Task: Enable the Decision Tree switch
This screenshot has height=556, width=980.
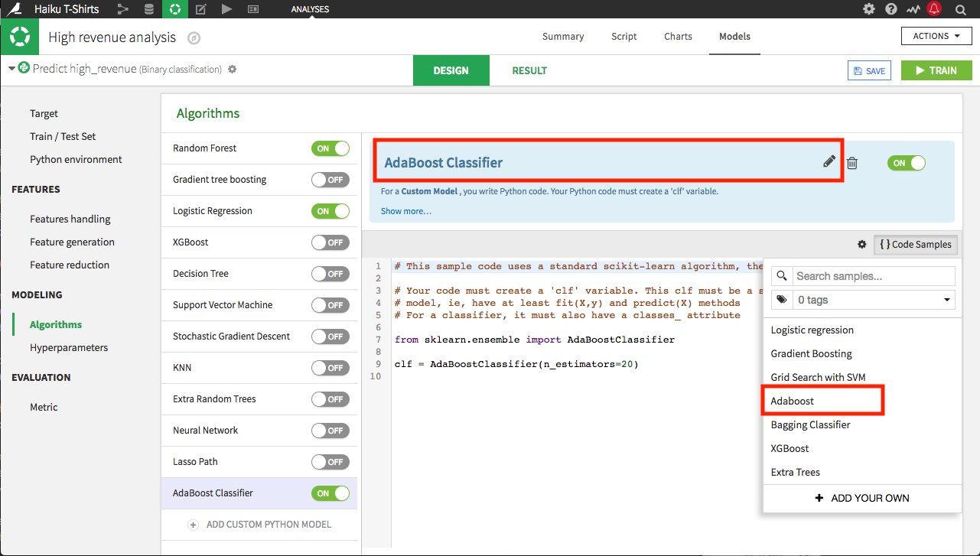Action: click(x=330, y=274)
